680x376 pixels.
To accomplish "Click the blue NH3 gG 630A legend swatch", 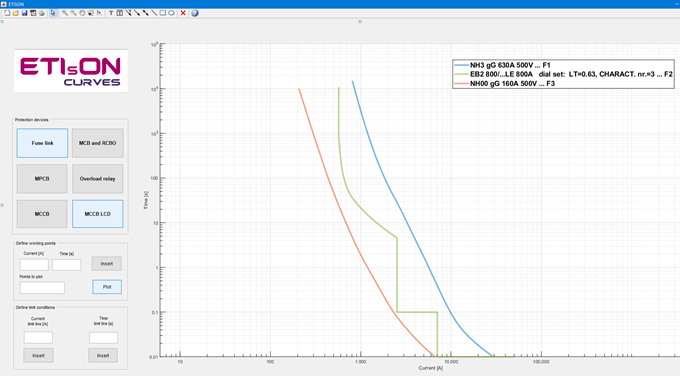I will coord(461,65).
